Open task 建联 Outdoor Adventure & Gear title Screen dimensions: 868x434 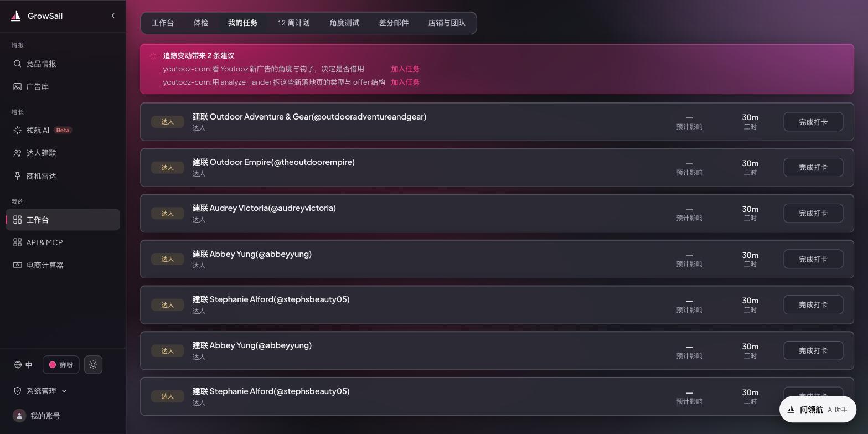click(309, 117)
